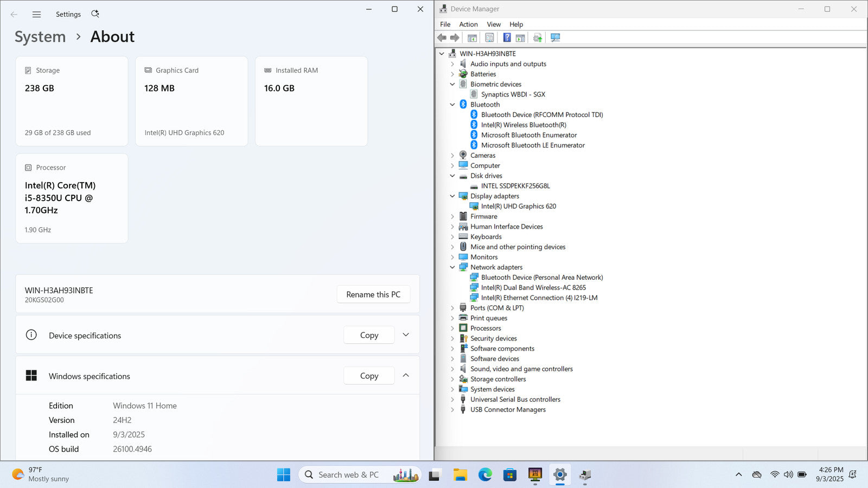This screenshot has height=488, width=868.
Task: Open Help menu in Device Manager
Action: 516,24
